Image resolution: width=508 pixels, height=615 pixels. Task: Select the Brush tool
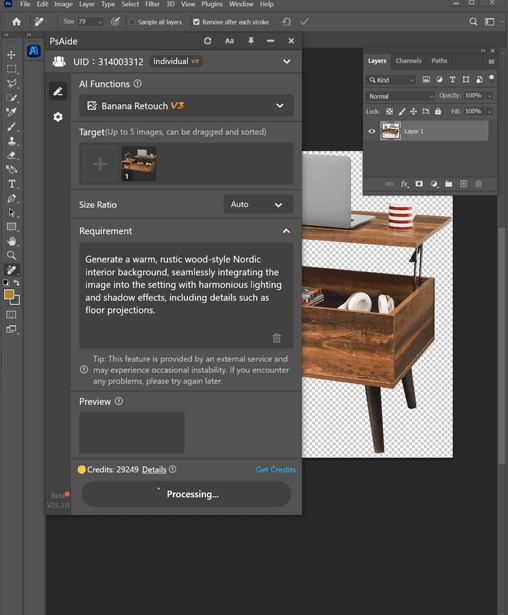click(x=11, y=126)
